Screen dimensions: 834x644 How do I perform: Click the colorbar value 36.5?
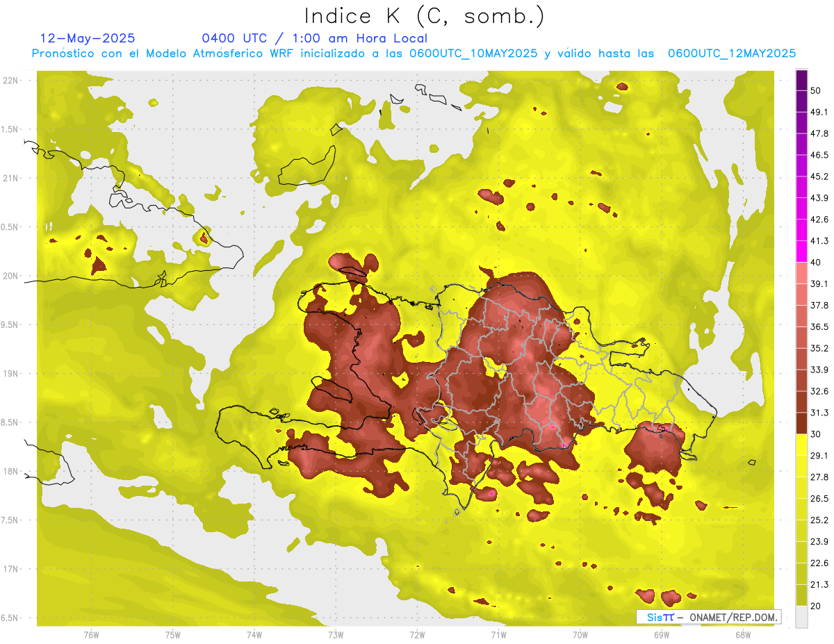(819, 327)
